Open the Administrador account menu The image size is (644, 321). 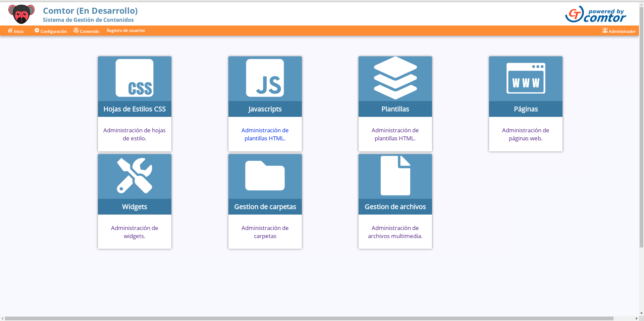[619, 31]
